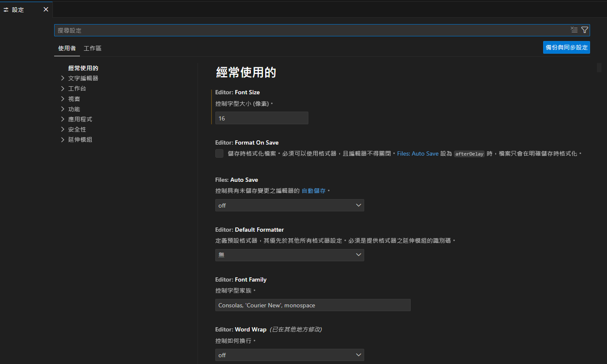Viewport: 607px width, 364px height.
Task: Open the Word Wrap dropdown
Action: point(289,355)
